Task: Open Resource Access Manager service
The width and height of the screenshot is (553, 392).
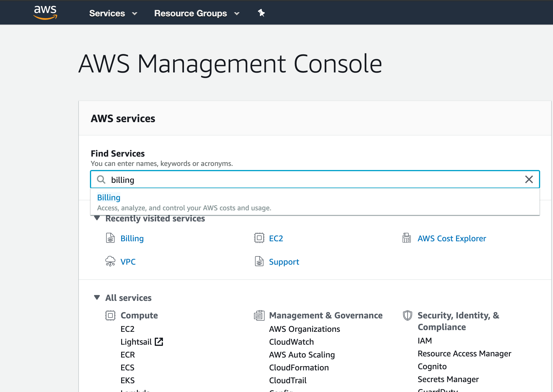Action: [464, 353]
